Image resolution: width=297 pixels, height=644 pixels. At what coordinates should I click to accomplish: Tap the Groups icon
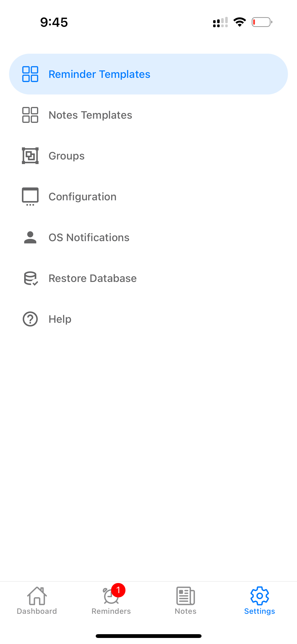30,156
